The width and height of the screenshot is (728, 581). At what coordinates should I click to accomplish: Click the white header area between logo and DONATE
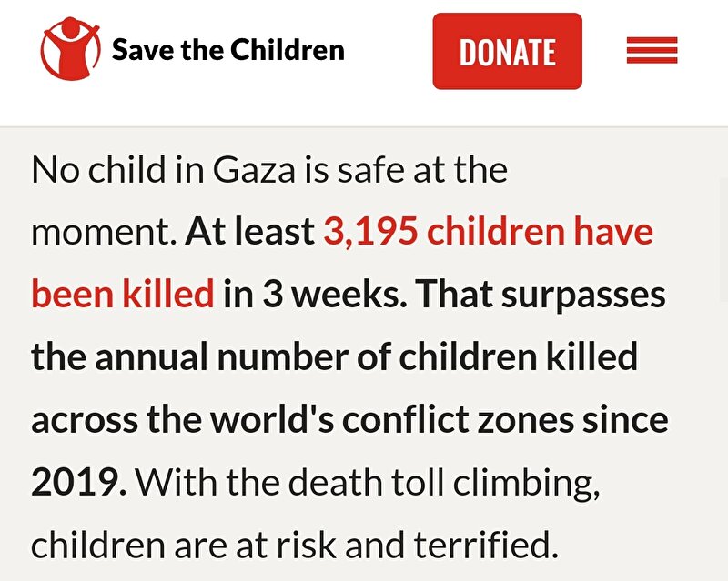click(x=389, y=51)
